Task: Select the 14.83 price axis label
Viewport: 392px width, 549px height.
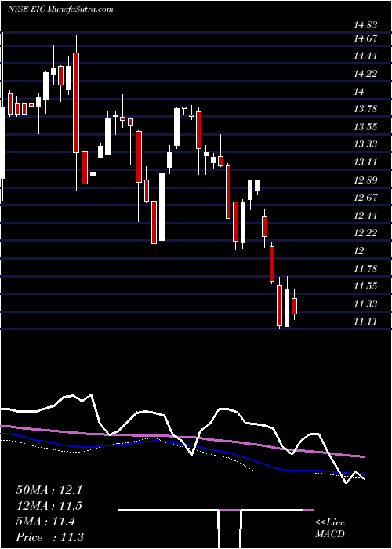Action: tap(365, 25)
